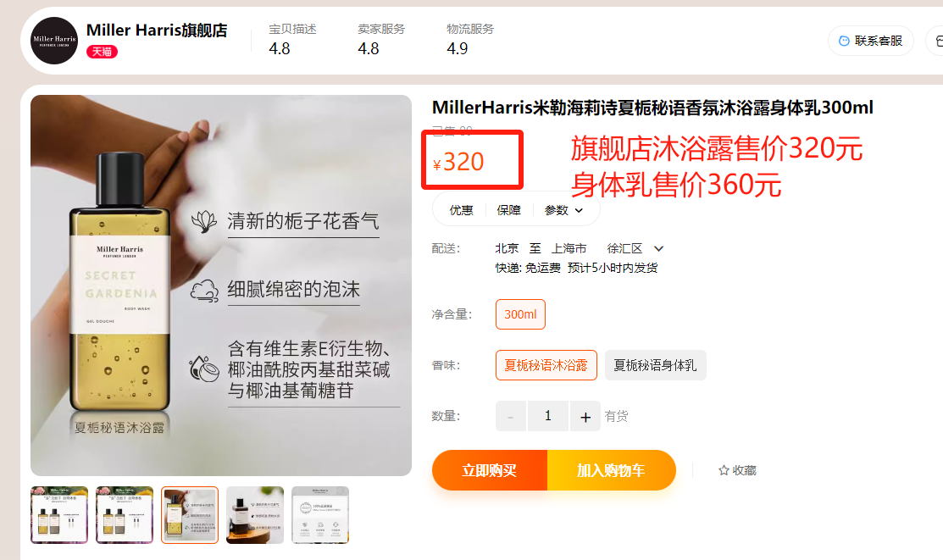
Task: Click the customer service headset icon
Action: (844, 41)
